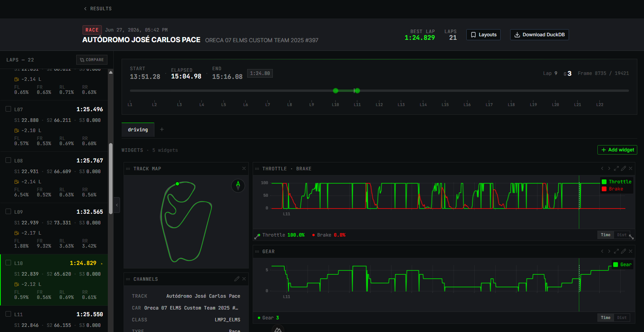The height and width of the screenshot is (332, 644).
Task: Jump to L15 timeline marker
Action: point(445,104)
